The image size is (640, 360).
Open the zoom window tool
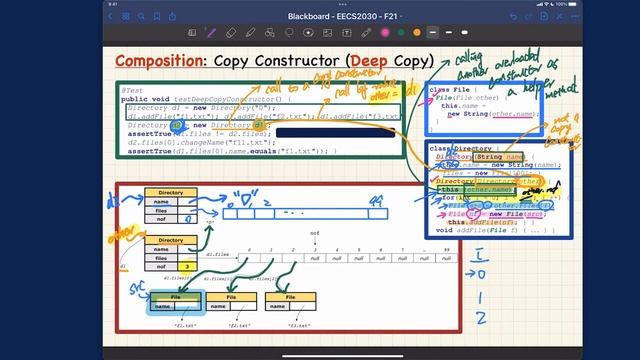pos(192,33)
